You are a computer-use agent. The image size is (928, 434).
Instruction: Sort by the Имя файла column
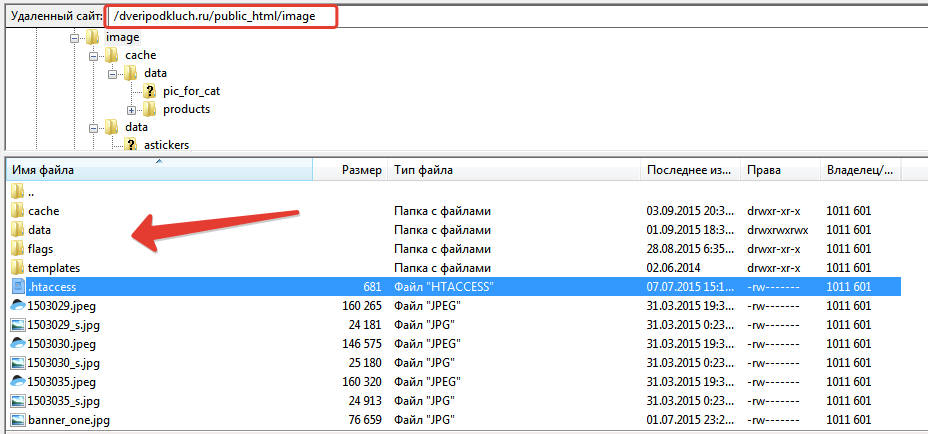click(x=159, y=171)
